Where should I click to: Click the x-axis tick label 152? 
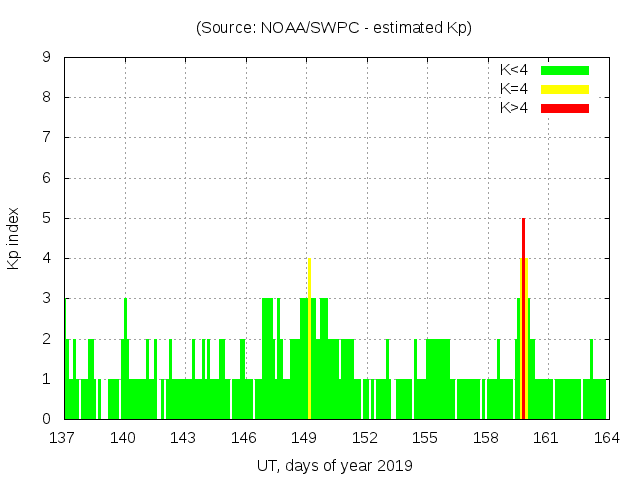coord(365,438)
